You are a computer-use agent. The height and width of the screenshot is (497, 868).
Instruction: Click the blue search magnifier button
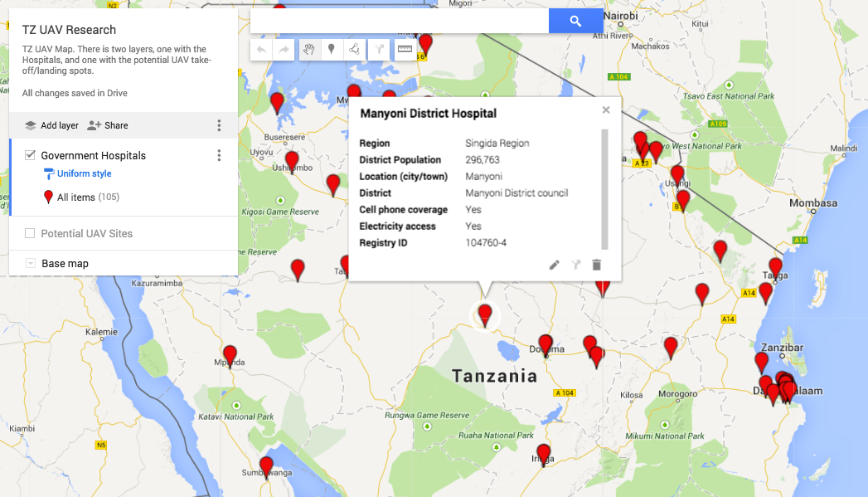575,22
